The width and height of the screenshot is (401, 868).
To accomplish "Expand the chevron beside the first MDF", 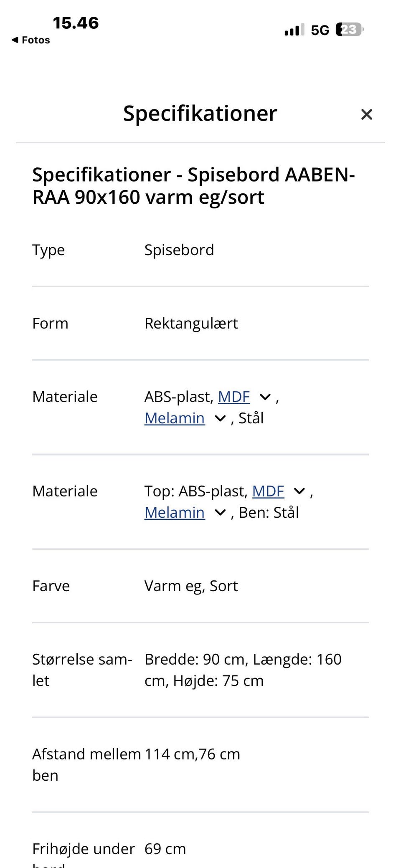I will [265, 397].
